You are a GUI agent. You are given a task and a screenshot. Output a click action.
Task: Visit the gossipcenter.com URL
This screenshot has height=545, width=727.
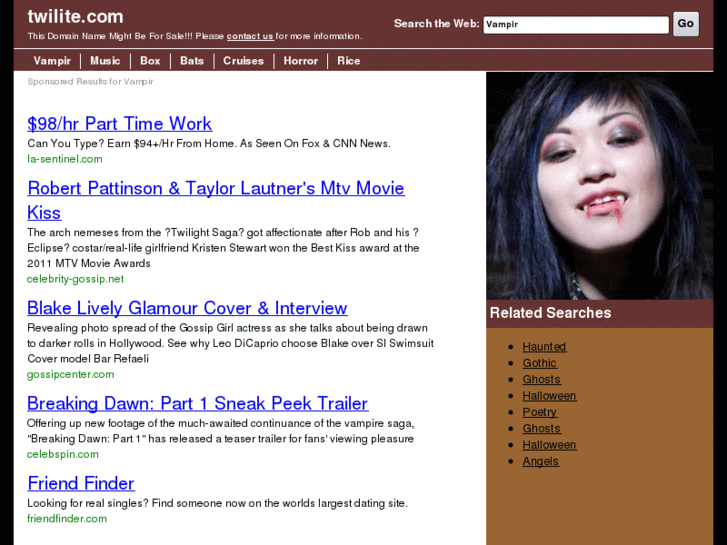[x=71, y=374]
